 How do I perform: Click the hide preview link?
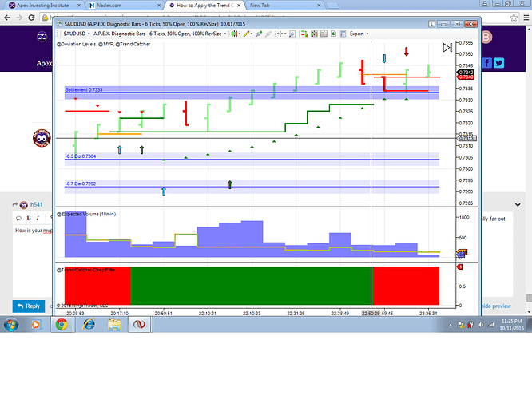point(496,306)
